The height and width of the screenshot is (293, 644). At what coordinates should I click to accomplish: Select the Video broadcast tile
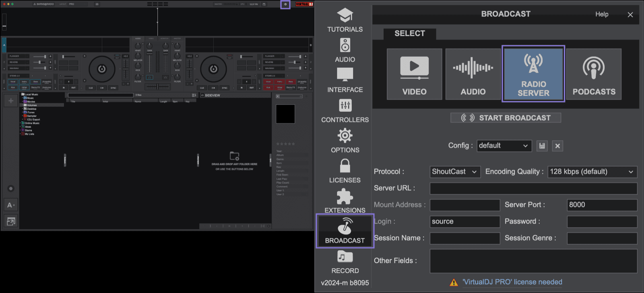pyautogui.click(x=415, y=74)
